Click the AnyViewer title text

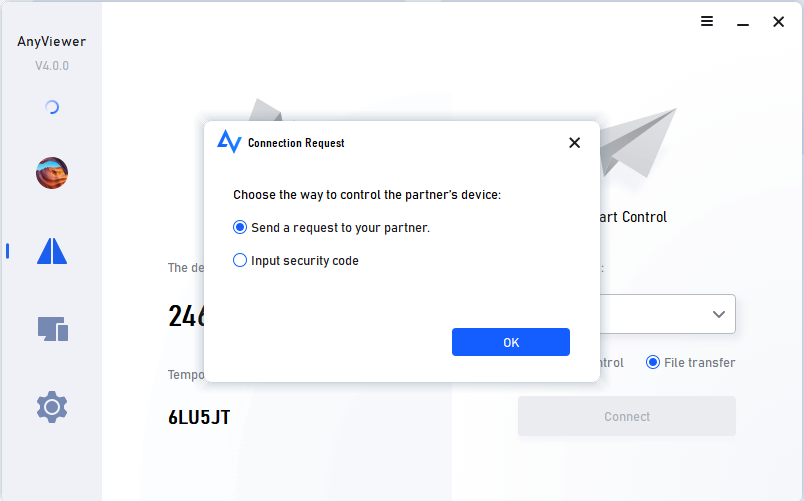coord(52,42)
